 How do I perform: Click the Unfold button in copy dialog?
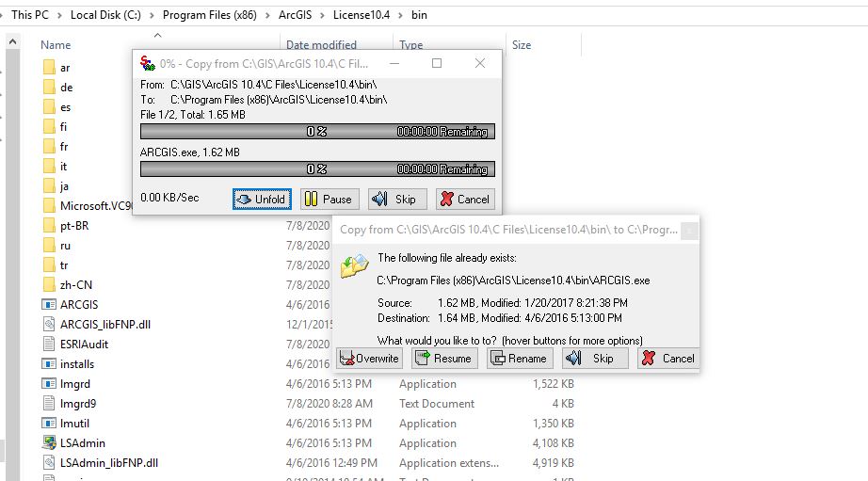[262, 200]
